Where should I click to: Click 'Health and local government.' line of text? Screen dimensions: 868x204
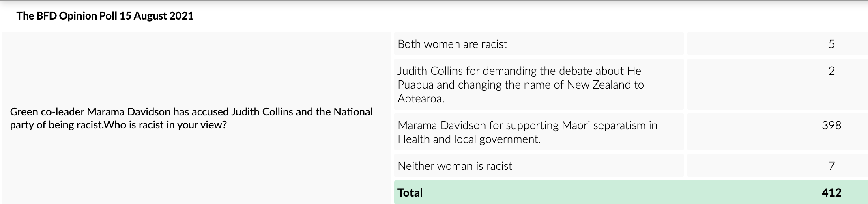point(469,139)
